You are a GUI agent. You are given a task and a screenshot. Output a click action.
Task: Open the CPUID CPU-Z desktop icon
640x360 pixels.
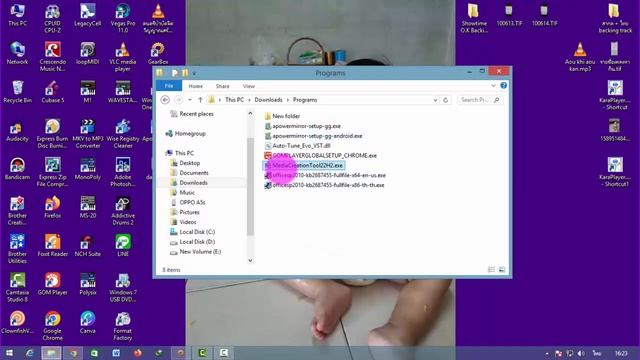(53, 18)
